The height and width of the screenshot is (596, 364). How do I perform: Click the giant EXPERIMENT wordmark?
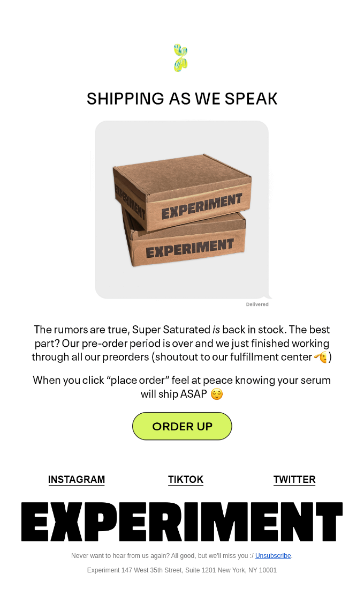pyautogui.click(x=181, y=520)
